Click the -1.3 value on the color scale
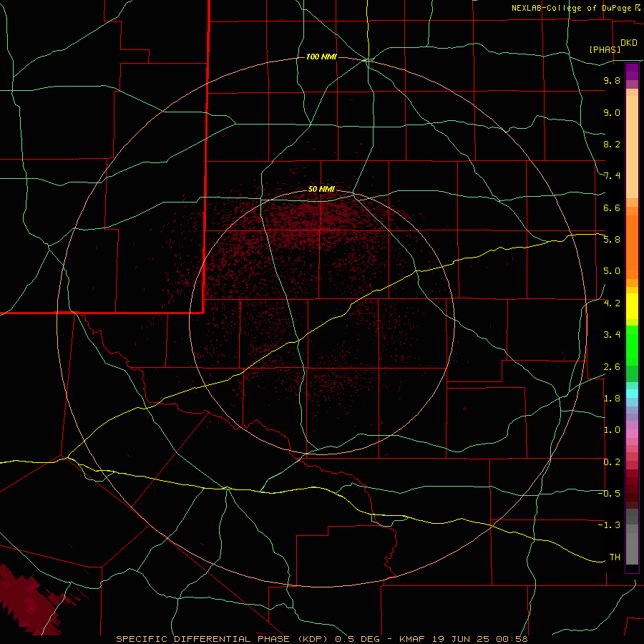This screenshot has height=644, width=644. click(609, 525)
